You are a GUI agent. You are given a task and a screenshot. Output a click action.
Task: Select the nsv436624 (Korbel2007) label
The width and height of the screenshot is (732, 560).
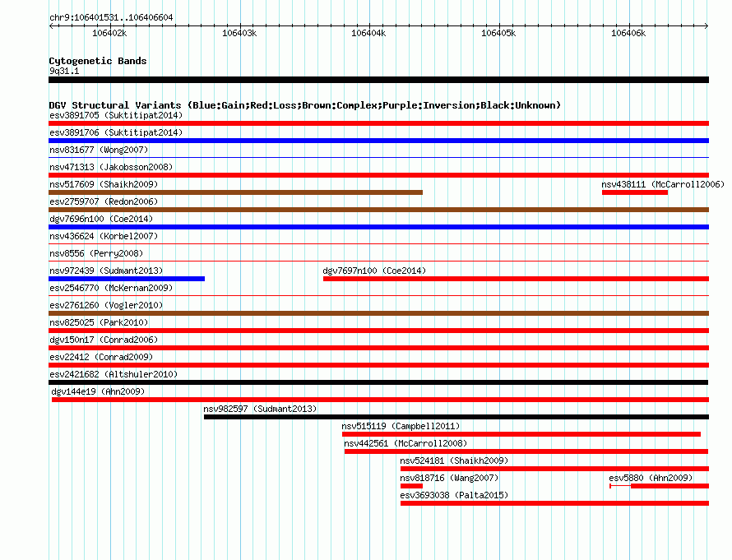coord(104,236)
